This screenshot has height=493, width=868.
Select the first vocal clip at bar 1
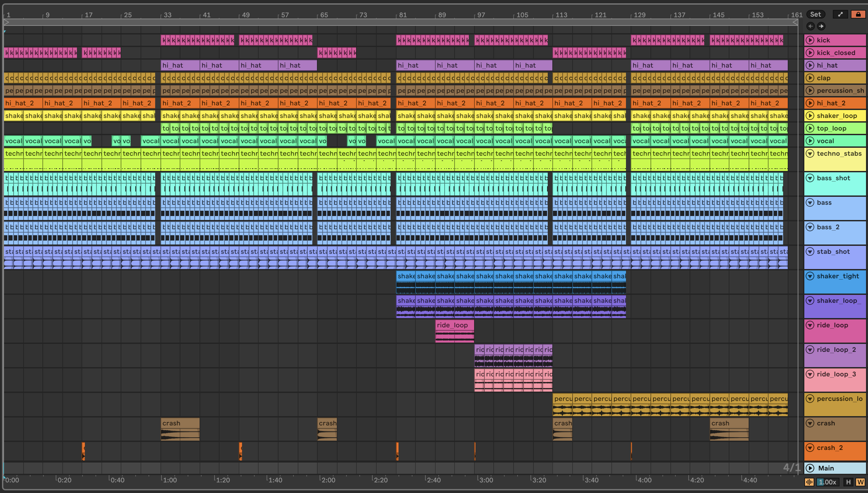click(x=14, y=140)
